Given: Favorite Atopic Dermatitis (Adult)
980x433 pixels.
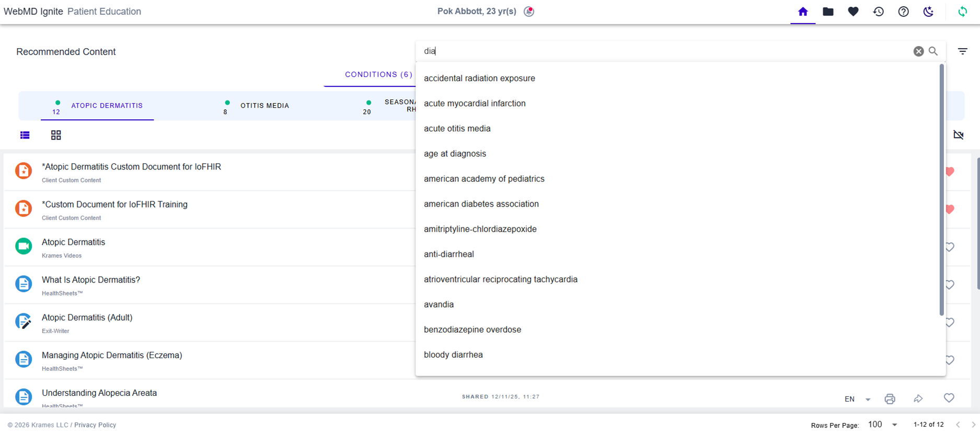Looking at the screenshot, I should [x=950, y=322].
